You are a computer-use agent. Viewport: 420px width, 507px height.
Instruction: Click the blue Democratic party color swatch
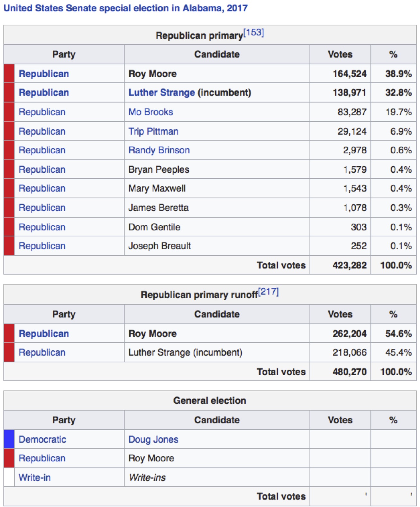[9, 439]
